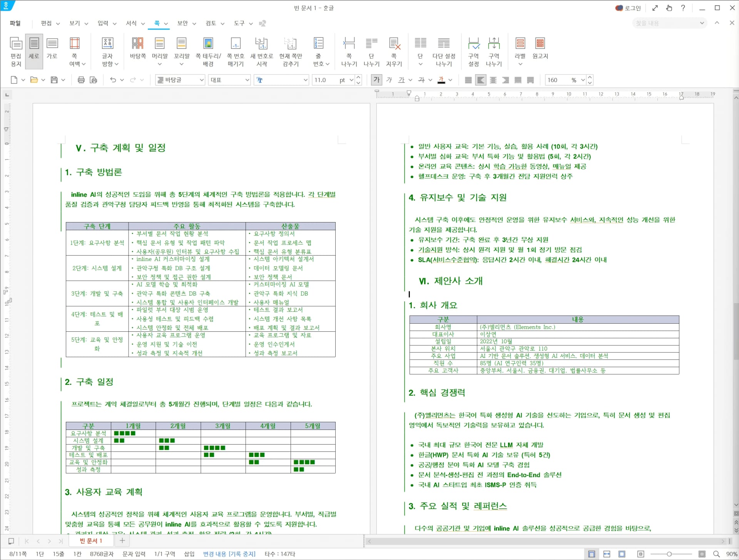Open the font family dropdown

pyautogui.click(x=281, y=80)
